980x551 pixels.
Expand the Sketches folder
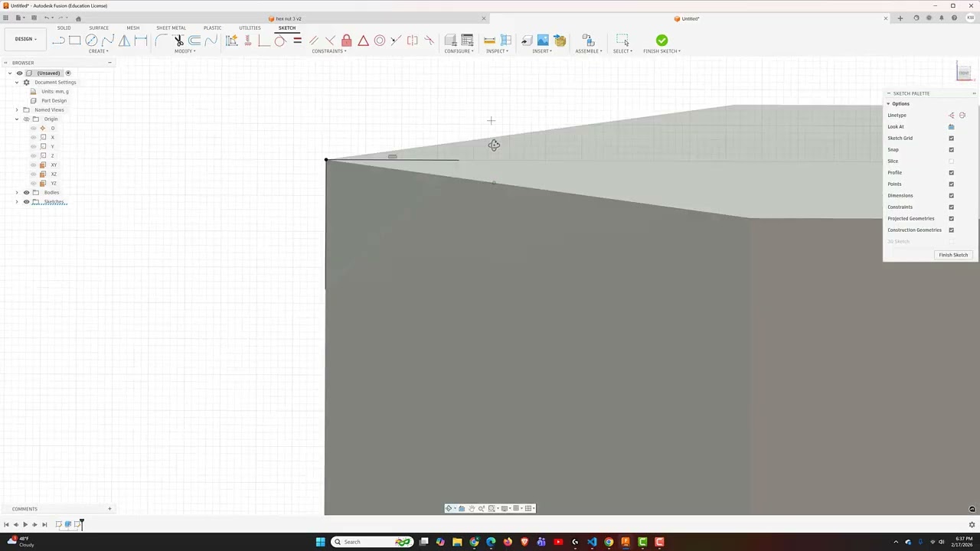[x=17, y=202]
